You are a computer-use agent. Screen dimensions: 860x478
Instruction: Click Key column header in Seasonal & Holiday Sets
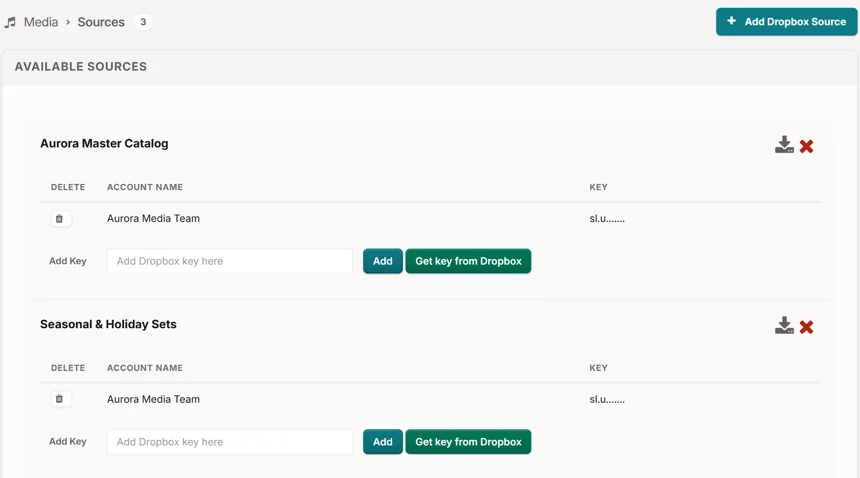pos(598,368)
